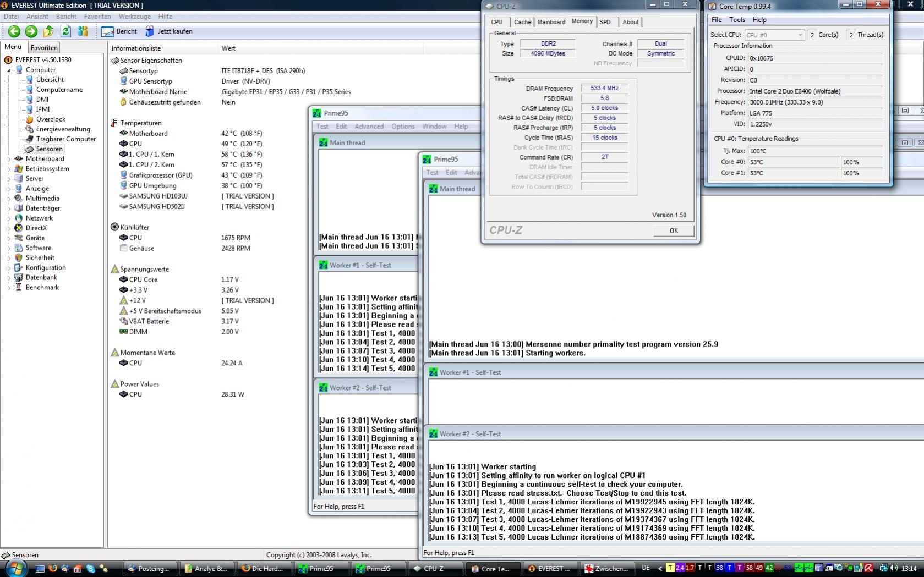
Task: Open the Help menu in Core Temp
Action: click(x=759, y=20)
